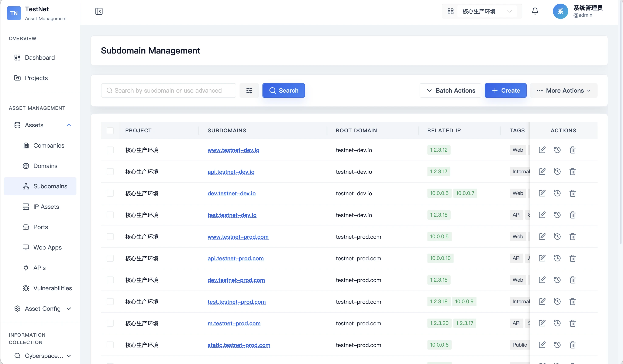Open the www.testnet-dev.io link
Image resolution: width=623 pixels, height=364 pixels.
coord(233,150)
